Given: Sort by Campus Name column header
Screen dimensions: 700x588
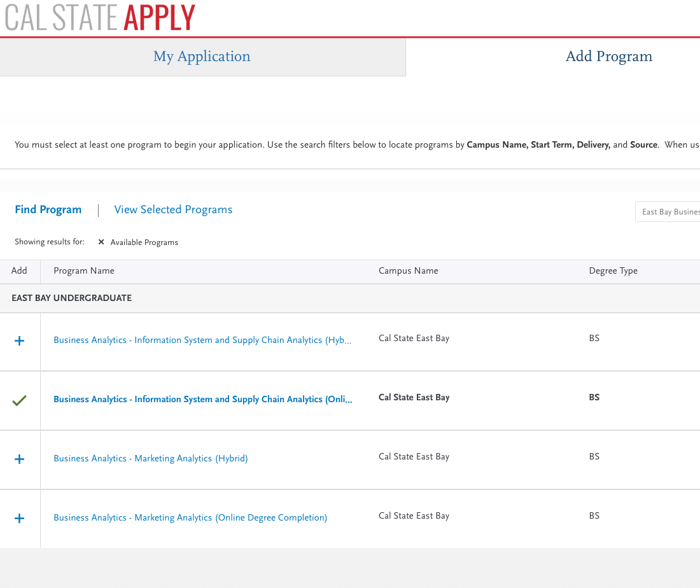Looking at the screenshot, I should pyautogui.click(x=408, y=270).
